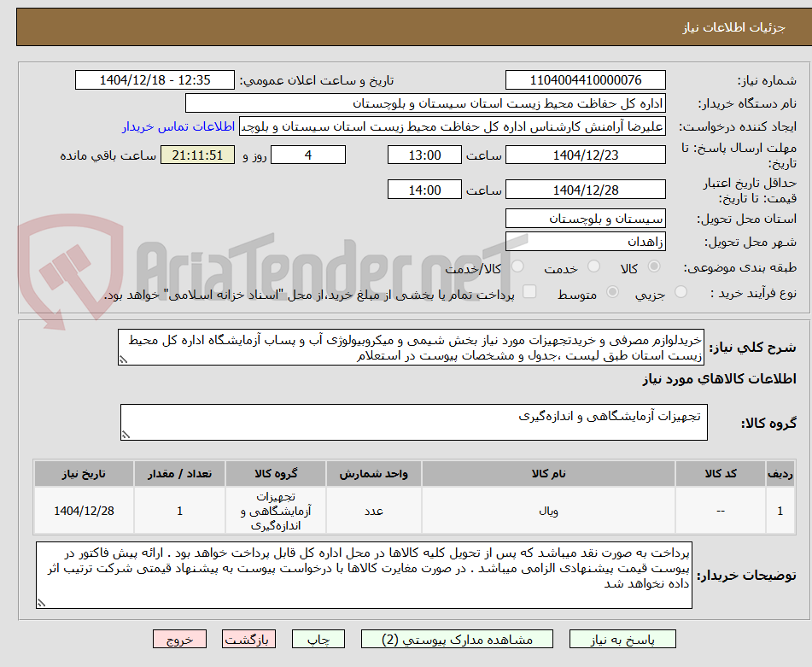Screen dimensions: 812x667
Task: Click the خروج exit button
Action: (x=179, y=639)
